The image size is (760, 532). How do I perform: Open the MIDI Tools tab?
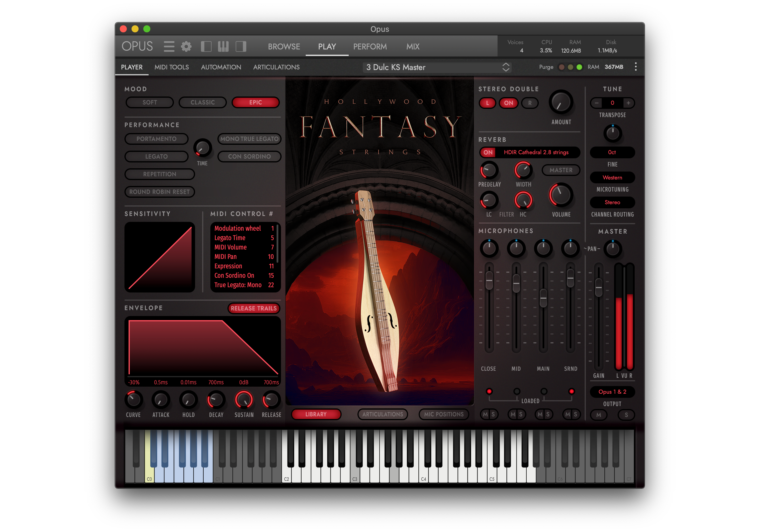[172, 67]
